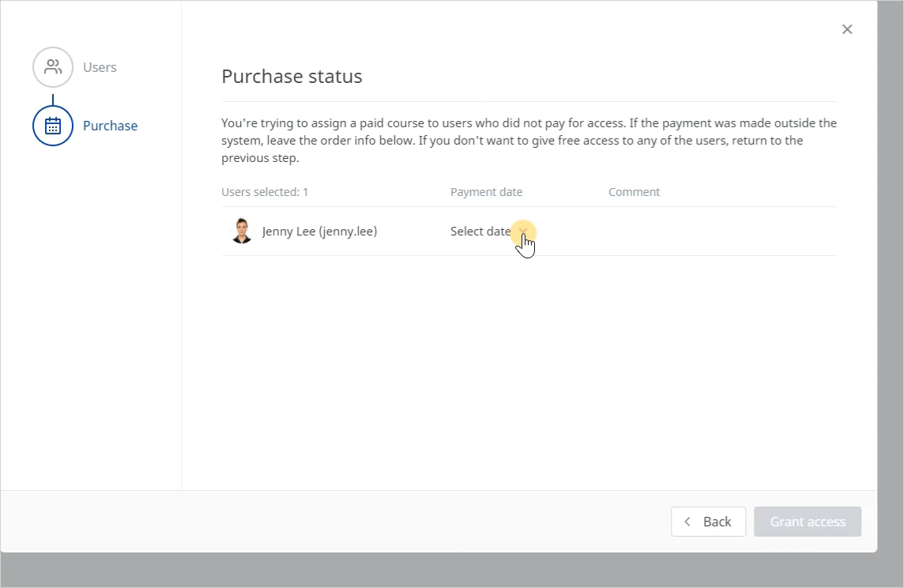Click the Comment column header
This screenshot has width=904, height=588.
634,192
